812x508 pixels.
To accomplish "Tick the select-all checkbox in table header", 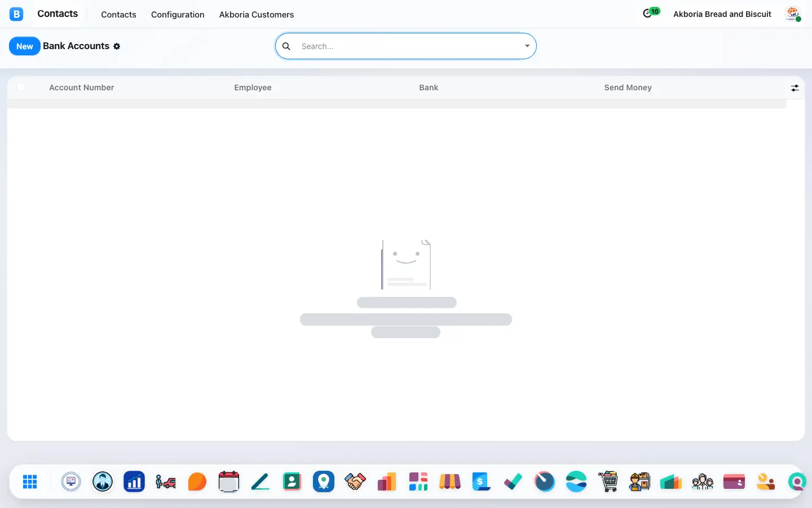I will pyautogui.click(x=21, y=87).
